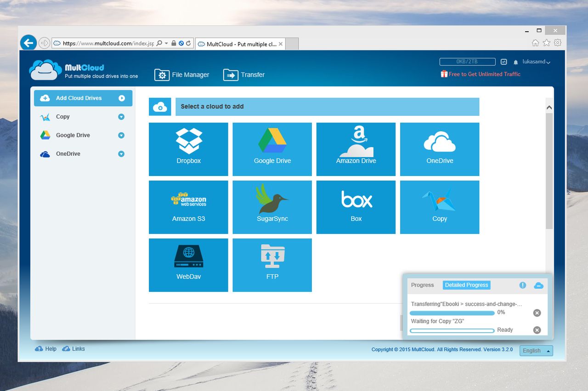The height and width of the screenshot is (391, 588).
Task: Click the exclamation info icon in progress panel
Action: tap(523, 285)
